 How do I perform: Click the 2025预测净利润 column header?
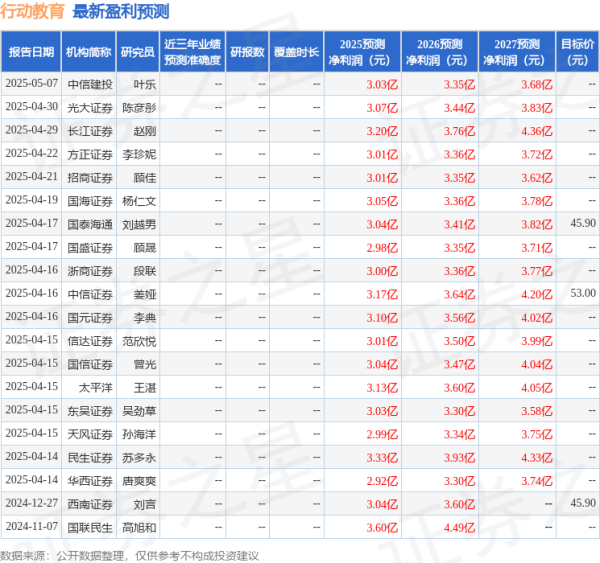click(362, 51)
